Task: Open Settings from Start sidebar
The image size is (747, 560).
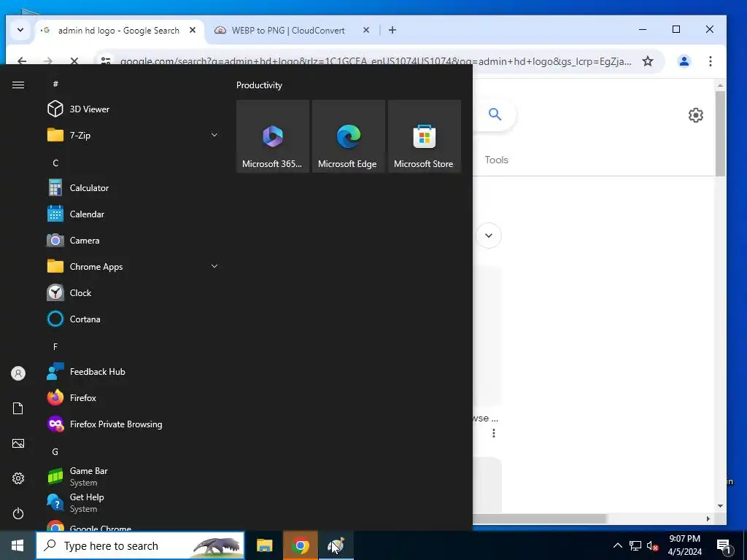Action: click(18, 478)
